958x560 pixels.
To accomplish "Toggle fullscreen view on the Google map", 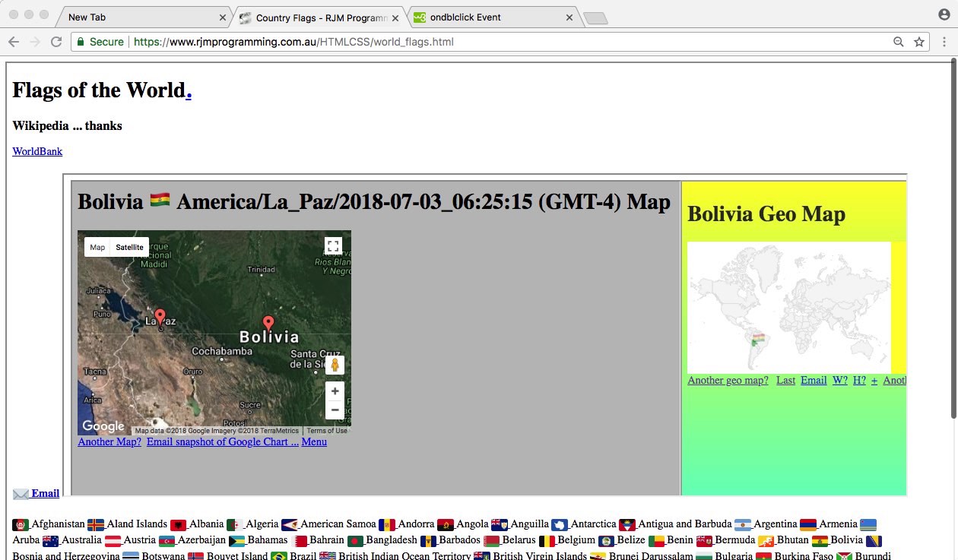I will 333,246.
